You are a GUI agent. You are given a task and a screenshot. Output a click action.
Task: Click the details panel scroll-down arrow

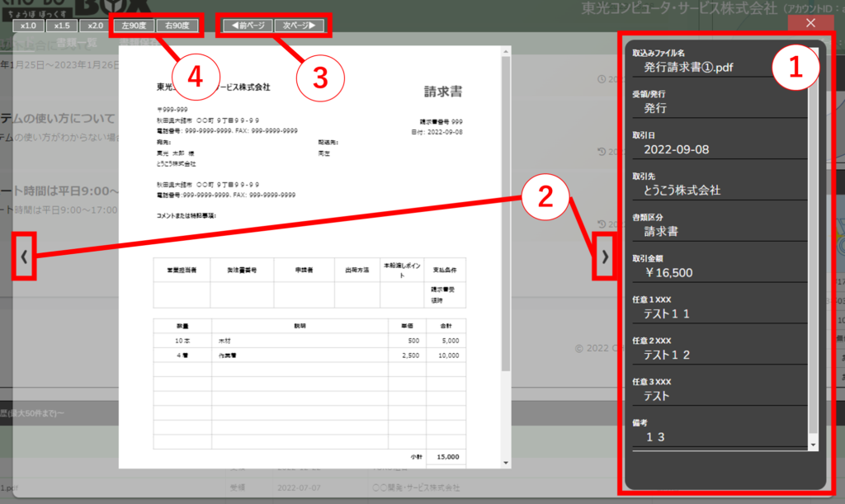click(x=814, y=445)
